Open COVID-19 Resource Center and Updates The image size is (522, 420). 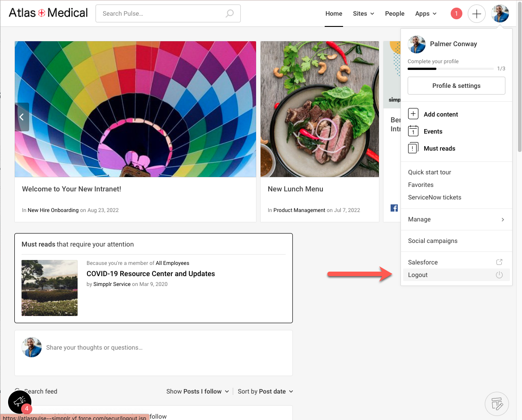tap(151, 273)
